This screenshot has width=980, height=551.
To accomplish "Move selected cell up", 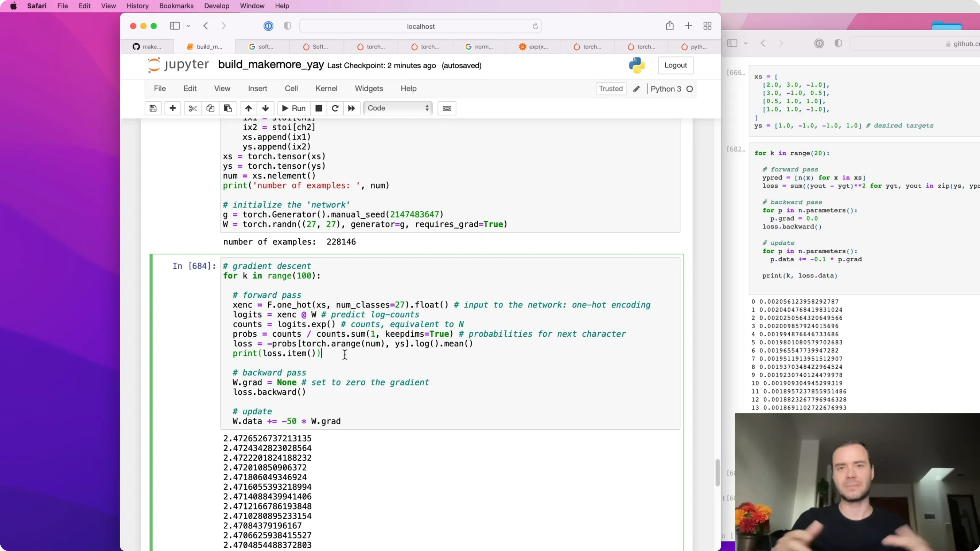I will 248,108.
